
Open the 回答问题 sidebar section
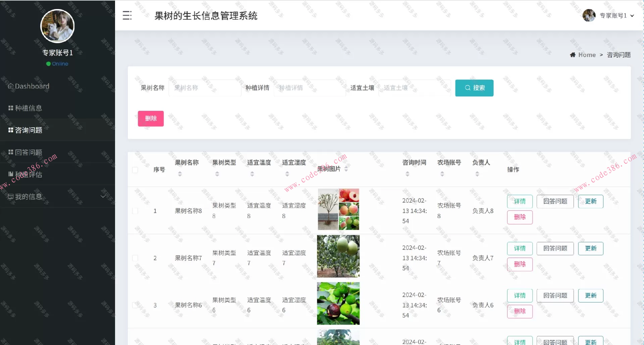click(x=28, y=152)
